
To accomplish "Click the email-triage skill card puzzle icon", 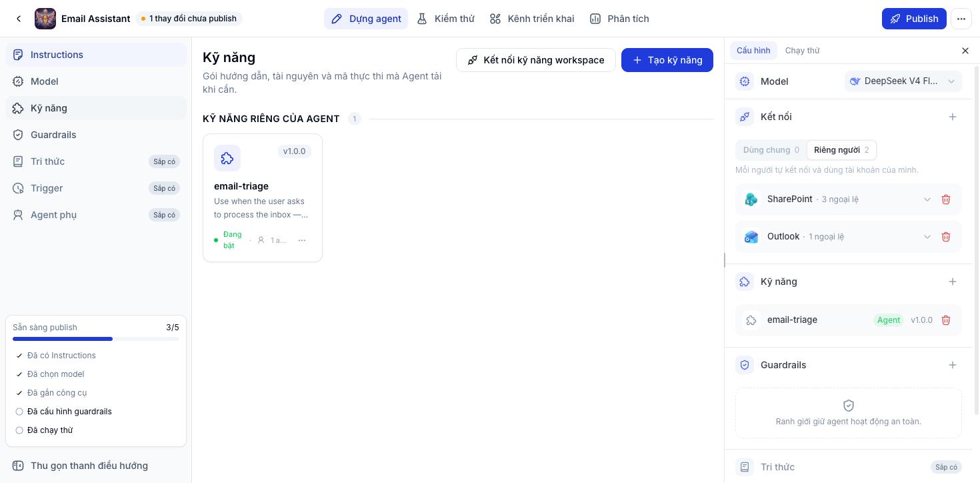I will (227, 158).
